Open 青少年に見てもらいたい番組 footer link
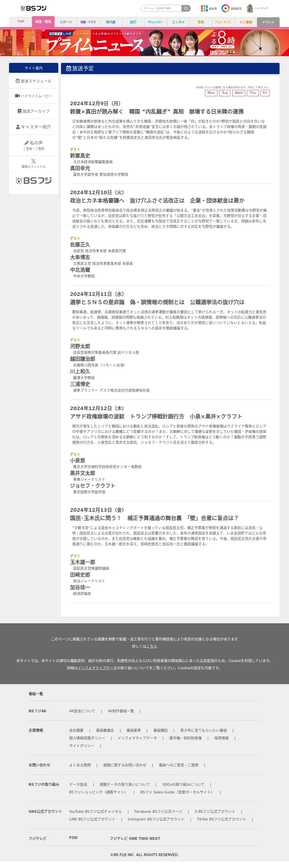The image size is (289, 868). (x=203, y=731)
